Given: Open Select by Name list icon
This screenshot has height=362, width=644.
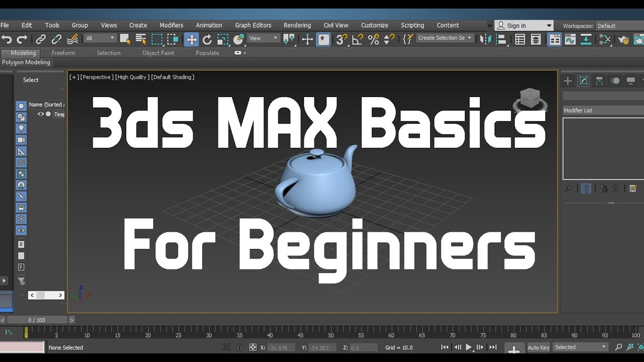Looking at the screenshot, I should (x=141, y=39).
